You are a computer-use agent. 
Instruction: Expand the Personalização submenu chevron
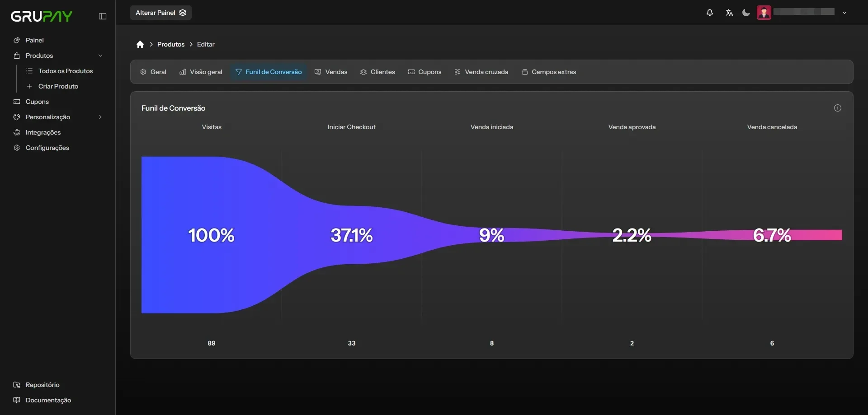click(100, 117)
